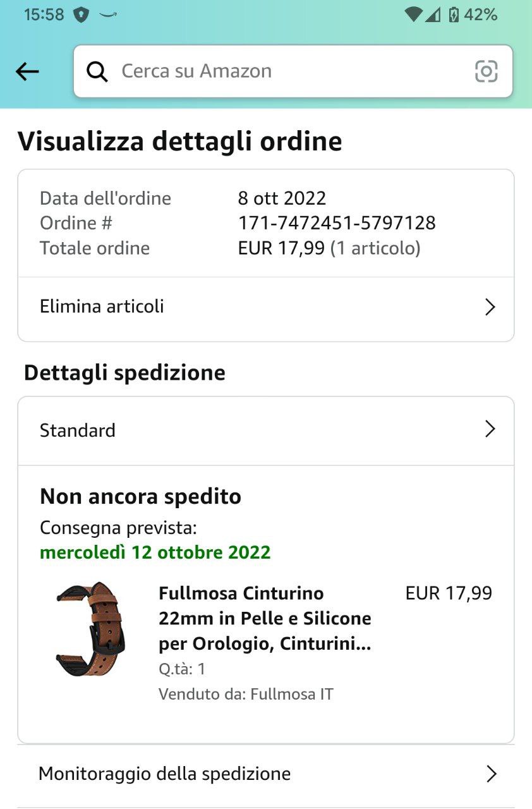Tap the shield icon in status bar

pos(82,15)
